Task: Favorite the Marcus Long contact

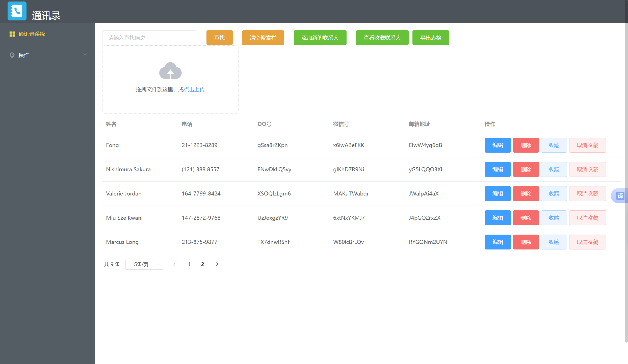Action: pyautogui.click(x=554, y=242)
